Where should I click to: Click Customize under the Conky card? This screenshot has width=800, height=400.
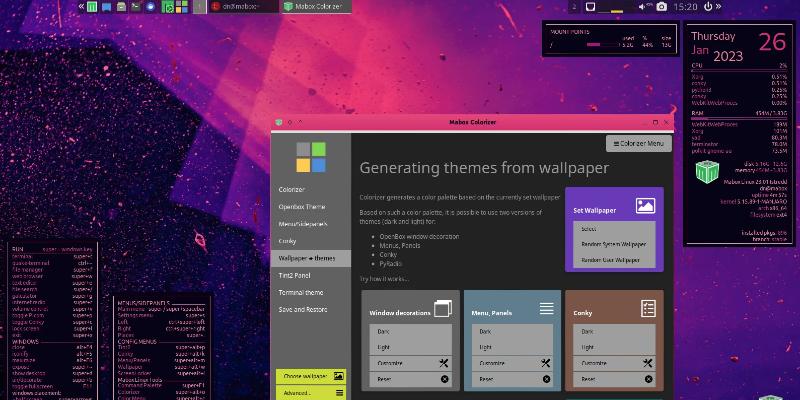[612, 363]
